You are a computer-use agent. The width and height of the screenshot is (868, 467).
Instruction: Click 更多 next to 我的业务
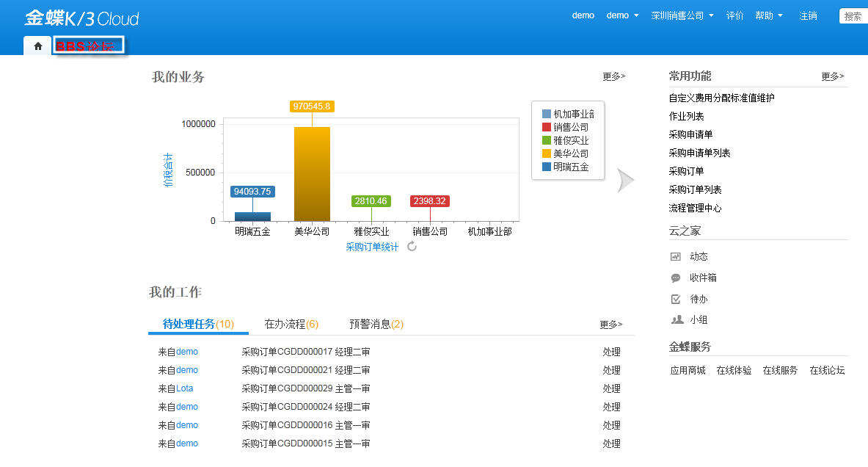(x=614, y=76)
